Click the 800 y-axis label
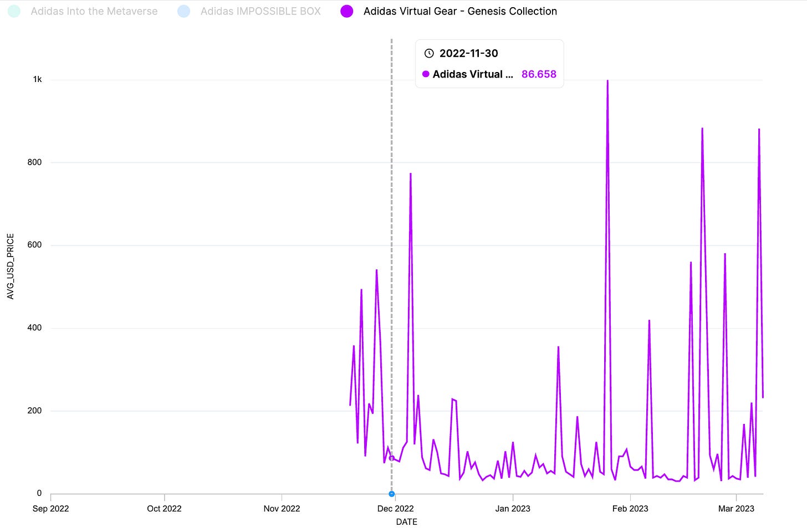This screenshot has width=807, height=532. [34, 162]
